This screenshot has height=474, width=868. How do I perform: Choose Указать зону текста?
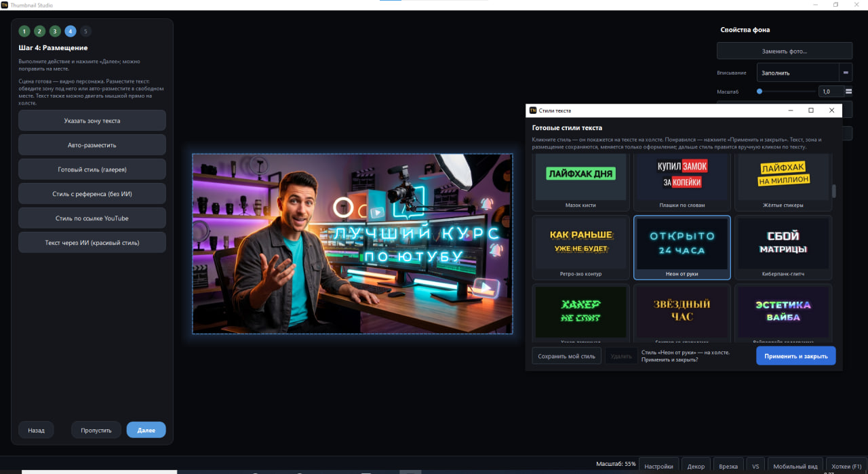(x=92, y=121)
